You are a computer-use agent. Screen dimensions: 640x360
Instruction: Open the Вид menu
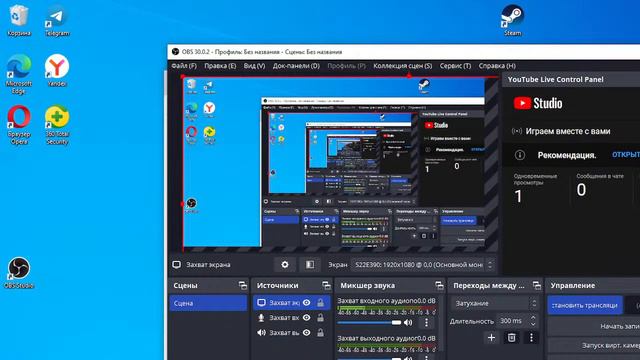(254, 66)
